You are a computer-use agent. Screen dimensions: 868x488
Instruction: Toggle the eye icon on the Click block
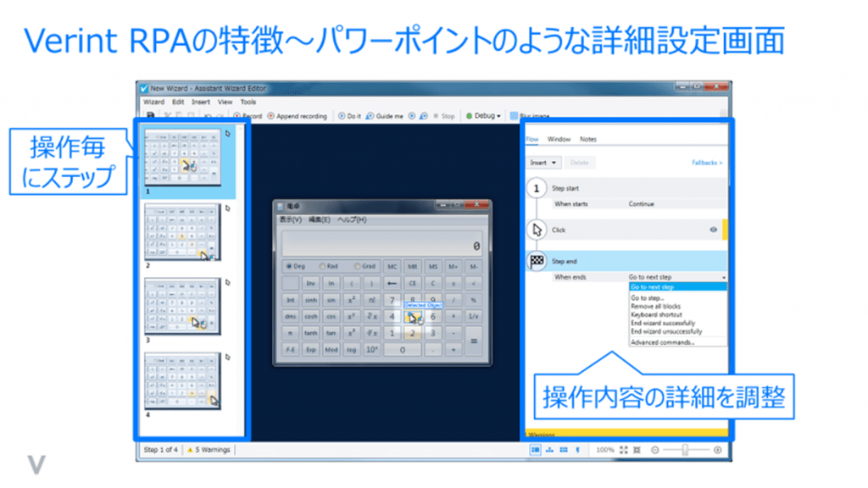click(x=714, y=230)
